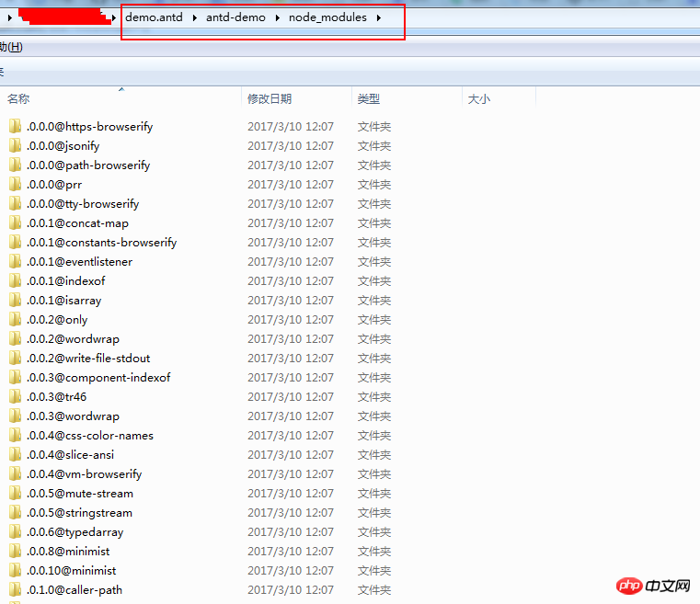Click folder icon of .0.0.5@stringstream
This screenshot has height=604, width=700.
[x=15, y=513]
